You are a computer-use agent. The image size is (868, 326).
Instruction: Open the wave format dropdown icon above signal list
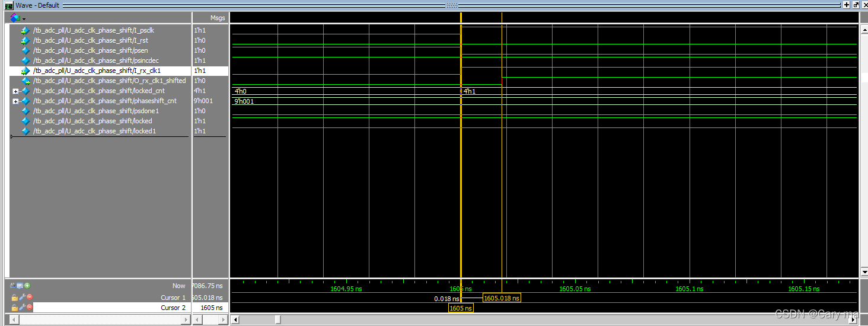coord(18,18)
